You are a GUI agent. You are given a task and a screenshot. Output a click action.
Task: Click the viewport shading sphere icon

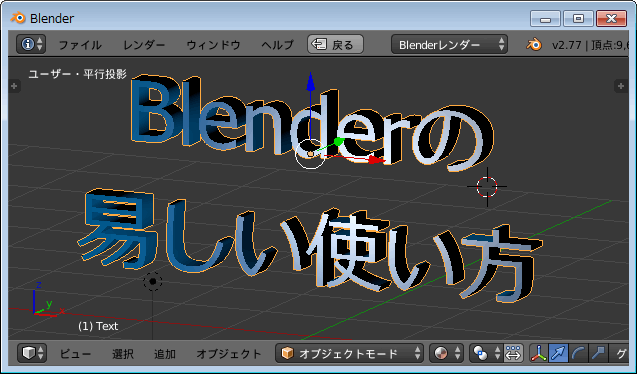(446, 353)
